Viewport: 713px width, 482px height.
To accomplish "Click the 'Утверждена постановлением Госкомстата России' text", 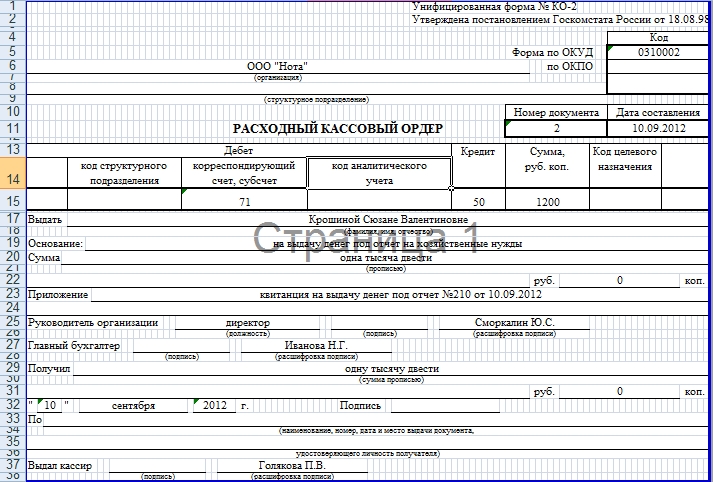I will 536,20.
